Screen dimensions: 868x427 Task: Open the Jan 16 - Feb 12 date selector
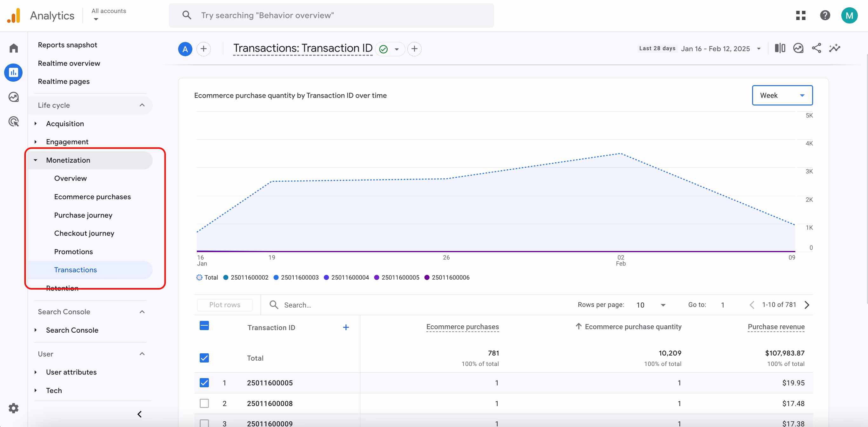tap(715, 49)
